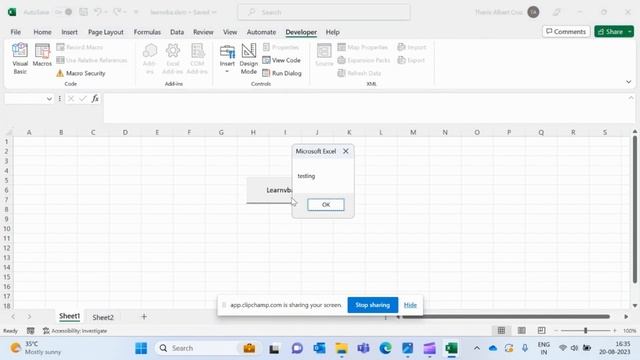640x360 pixels.
Task: Show hidden system tray icons
Action: pyautogui.click(x=476, y=348)
